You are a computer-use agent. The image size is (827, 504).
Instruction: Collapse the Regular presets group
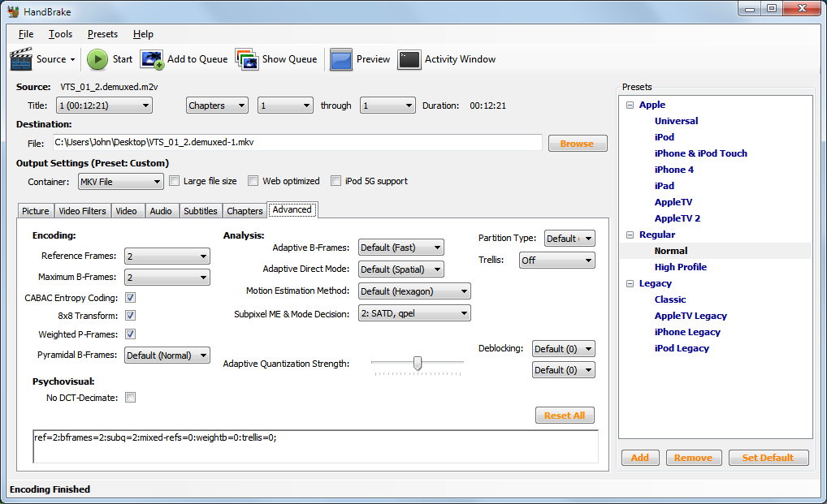[x=630, y=235]
